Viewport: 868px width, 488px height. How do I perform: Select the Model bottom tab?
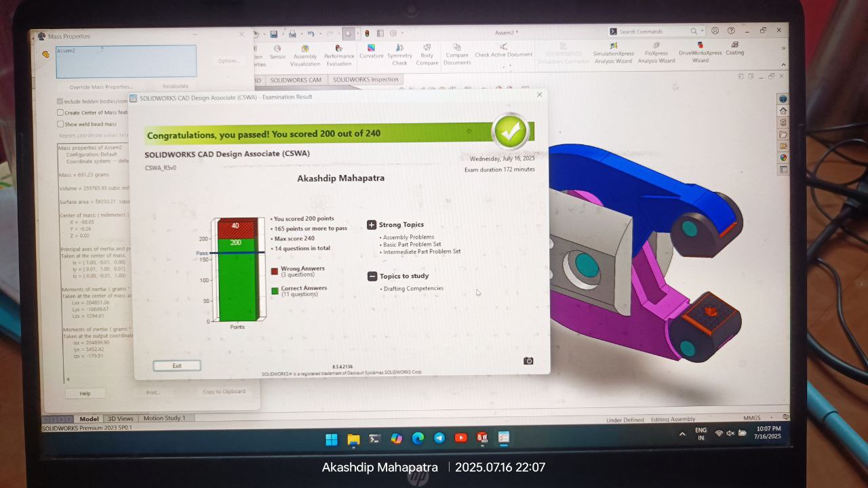pyautogui.click(x=89, y=419)
